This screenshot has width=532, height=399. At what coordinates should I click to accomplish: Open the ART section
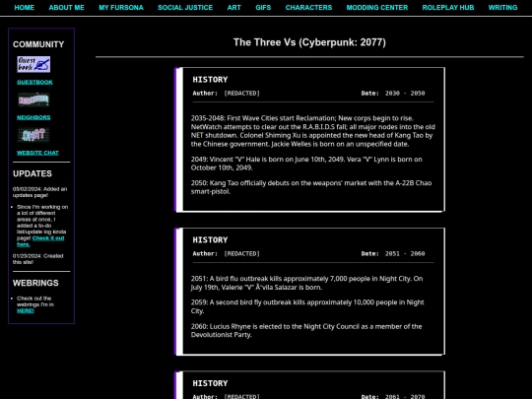click(234, 8)
